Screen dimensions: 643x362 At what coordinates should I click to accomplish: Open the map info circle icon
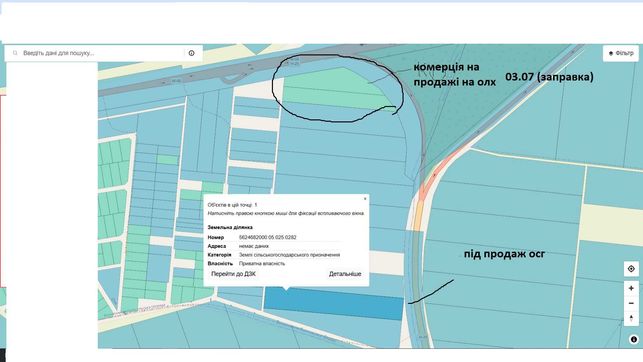pos(634,339)
